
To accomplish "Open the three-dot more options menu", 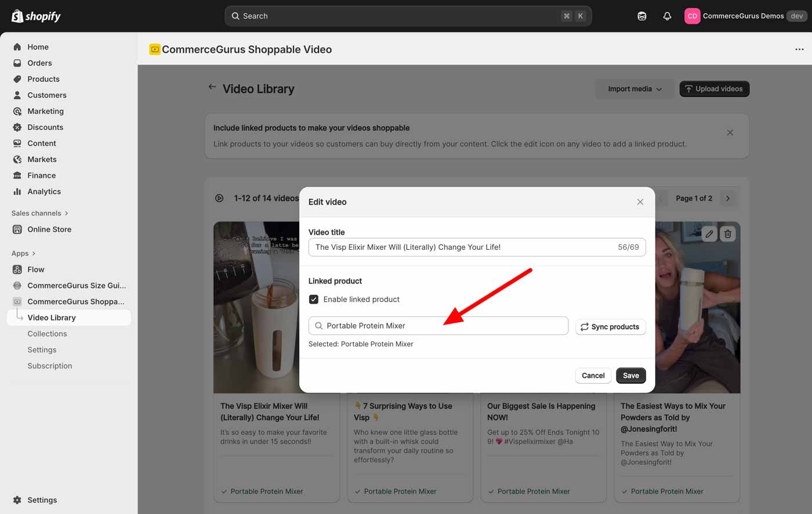I will [799, 49].
